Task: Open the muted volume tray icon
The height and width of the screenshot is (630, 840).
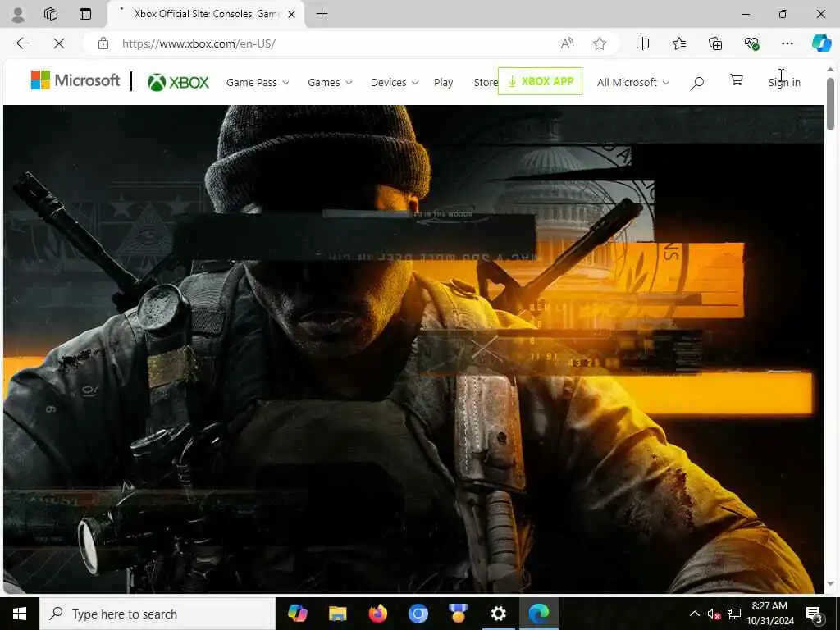Action: 714,614
